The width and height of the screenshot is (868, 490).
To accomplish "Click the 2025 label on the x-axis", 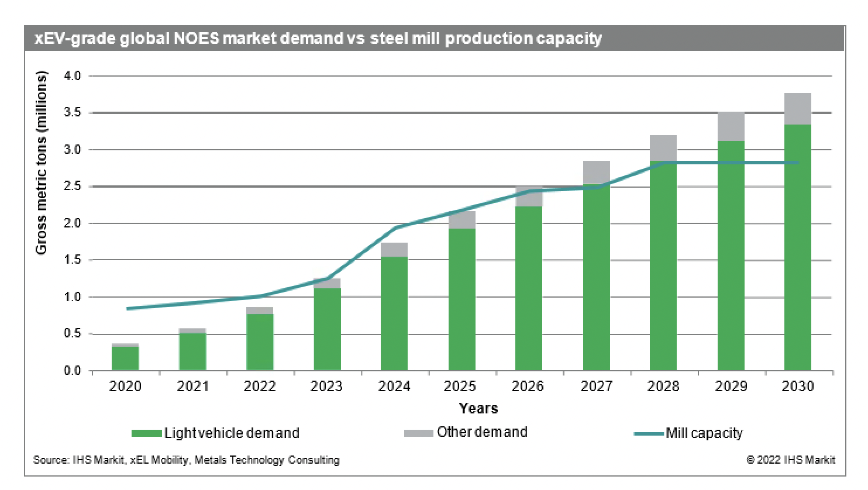I will (460, 387).
